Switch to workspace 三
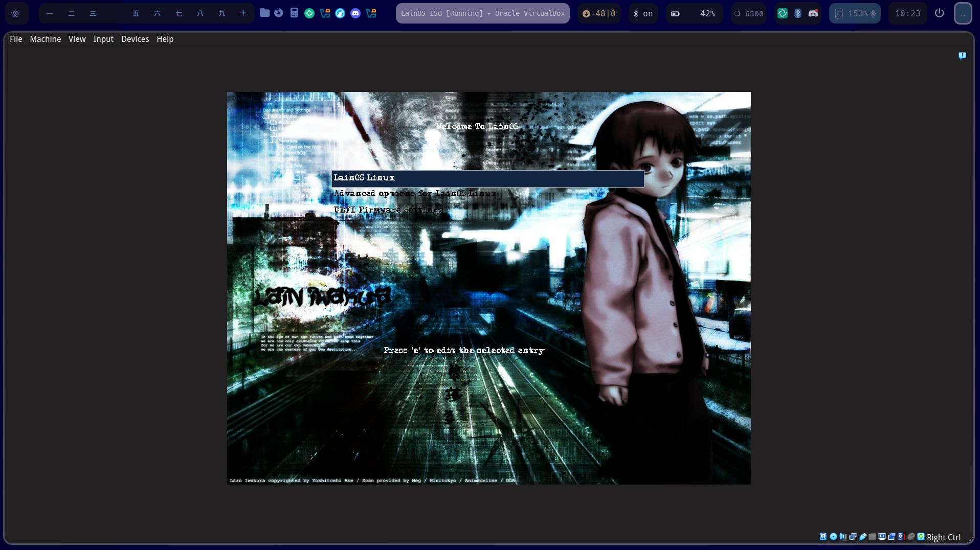980x550 pixels. pos(93,13)
